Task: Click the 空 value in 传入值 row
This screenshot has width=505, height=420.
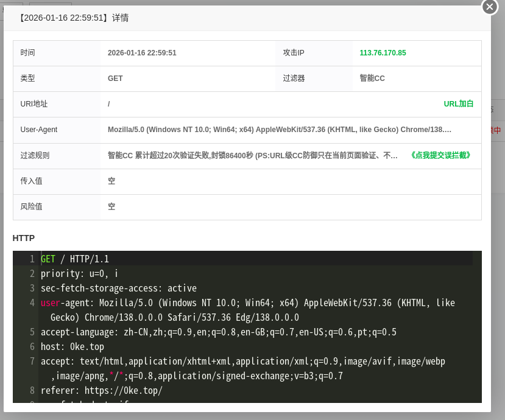Action: 111,181
